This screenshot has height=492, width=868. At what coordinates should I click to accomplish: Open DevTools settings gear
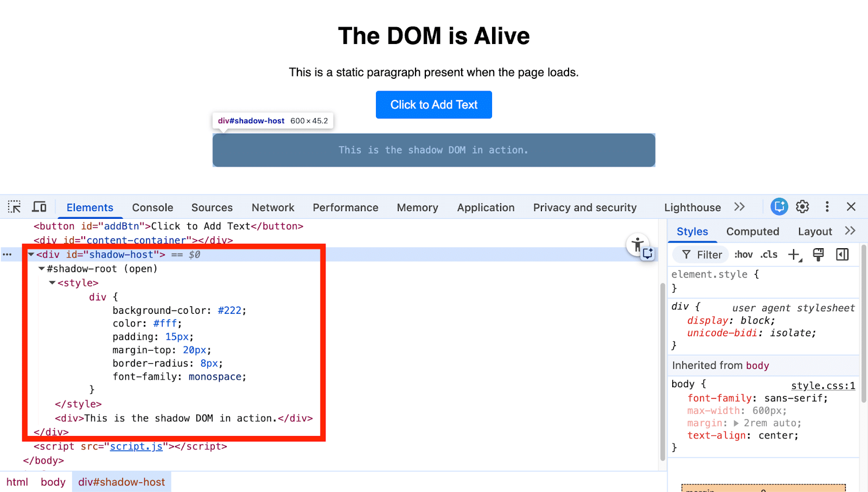[x=802, y=206]
